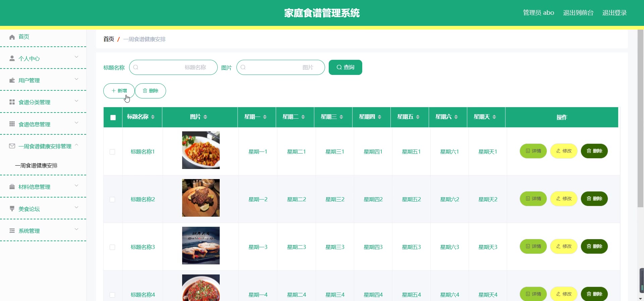644x301 pixels.
Task: Click the vertical page scrollbar
Action: click(641, 118)
